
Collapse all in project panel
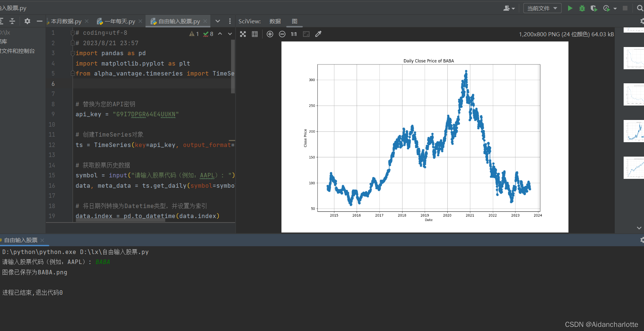(x=12, y=21)
